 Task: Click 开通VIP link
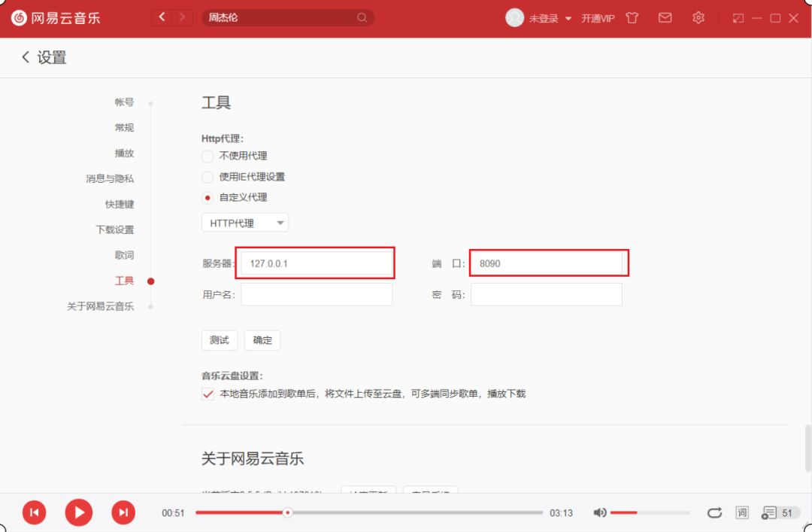click(598, 18)
